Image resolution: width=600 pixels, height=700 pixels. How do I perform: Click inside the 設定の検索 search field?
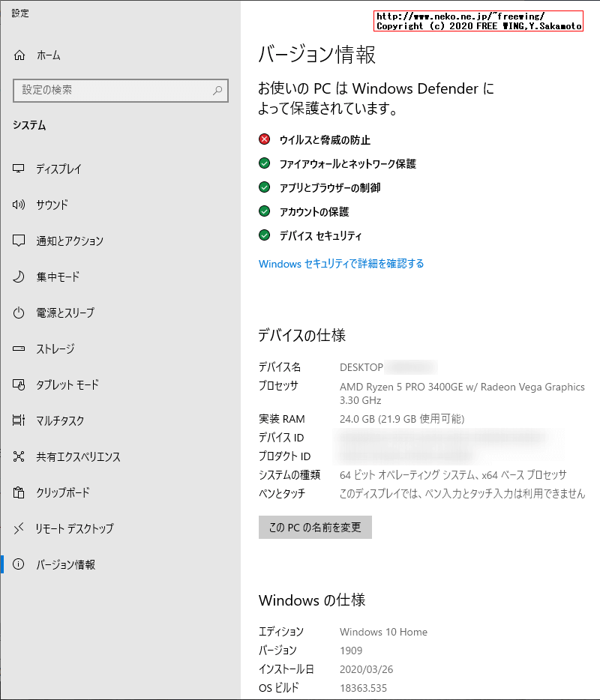[x=120, y=90]
